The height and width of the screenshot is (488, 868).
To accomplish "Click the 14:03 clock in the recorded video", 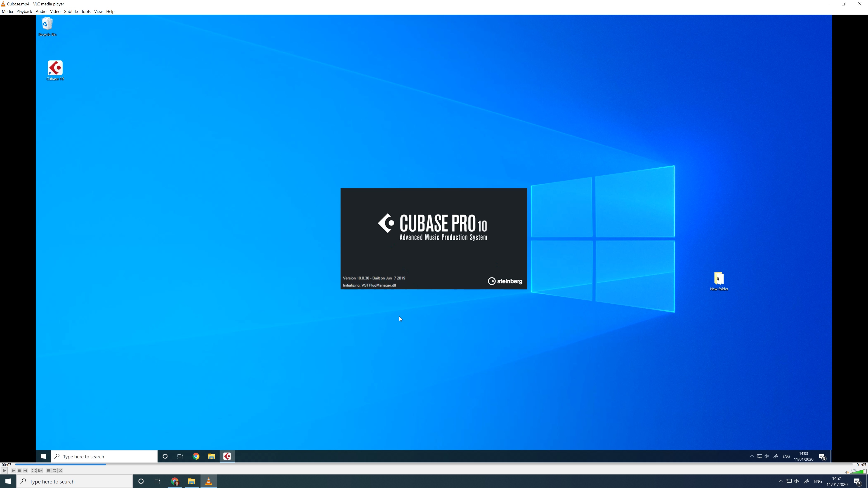I will (x=804, y=456).
